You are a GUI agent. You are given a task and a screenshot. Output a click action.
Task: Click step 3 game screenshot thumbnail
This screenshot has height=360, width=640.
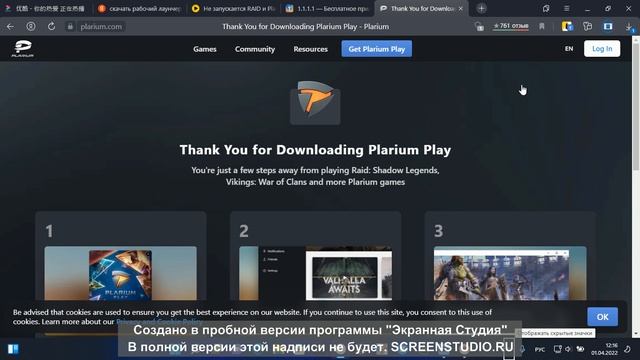(x=510, y=273)
